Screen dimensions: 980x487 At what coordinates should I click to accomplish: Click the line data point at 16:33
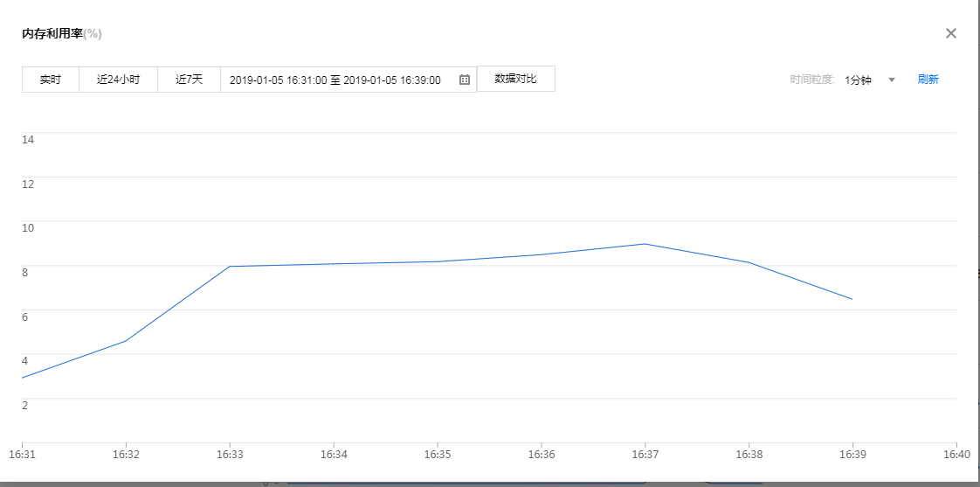[230, 267]
